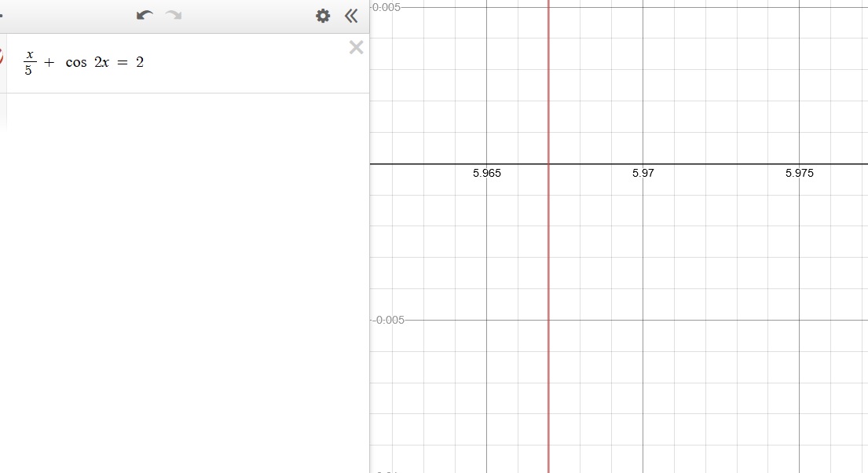
Task: Open the Add Item menu at top-left
Action: (x=2, y=16)
